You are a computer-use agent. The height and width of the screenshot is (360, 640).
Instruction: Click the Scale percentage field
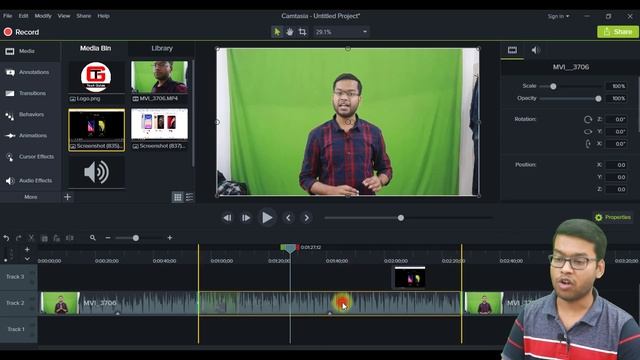coord(616,86)
